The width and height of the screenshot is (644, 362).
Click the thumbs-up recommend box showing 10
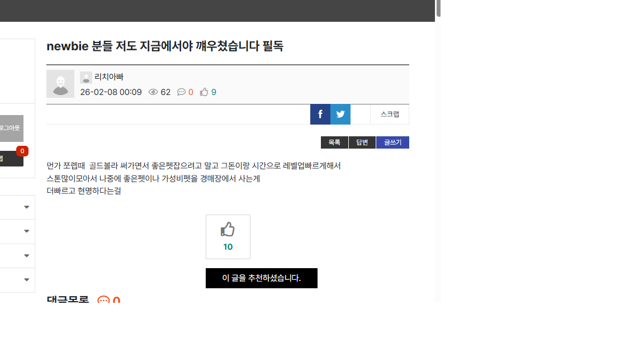pyautogui.click(x=228, y=237)
